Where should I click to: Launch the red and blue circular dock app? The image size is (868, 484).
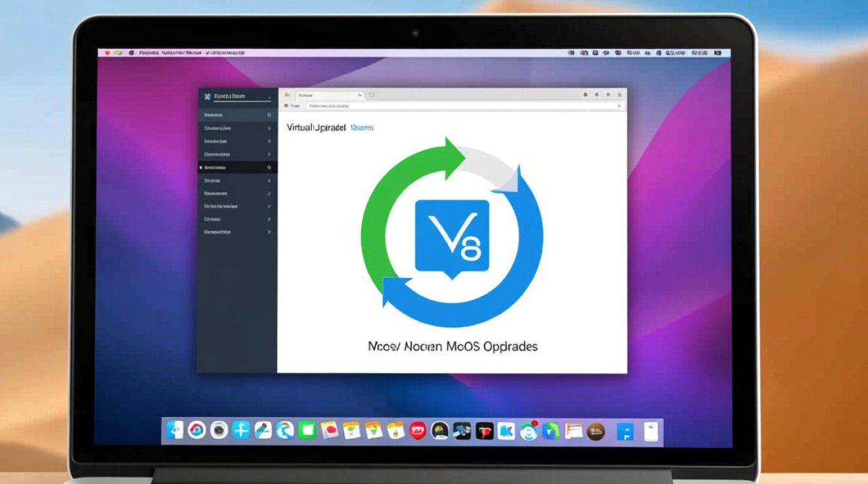click(x=197, y=430)
